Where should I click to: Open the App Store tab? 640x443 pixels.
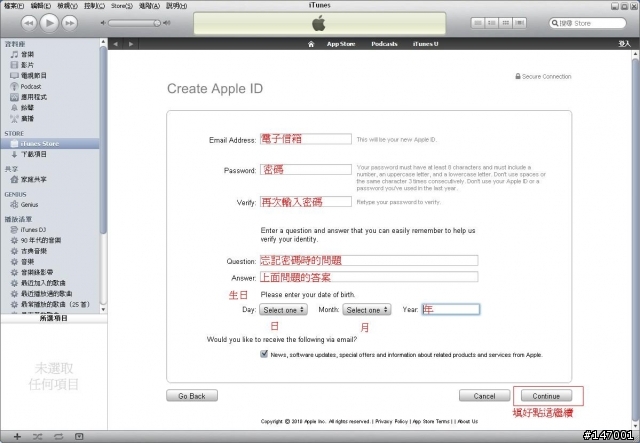341,44
